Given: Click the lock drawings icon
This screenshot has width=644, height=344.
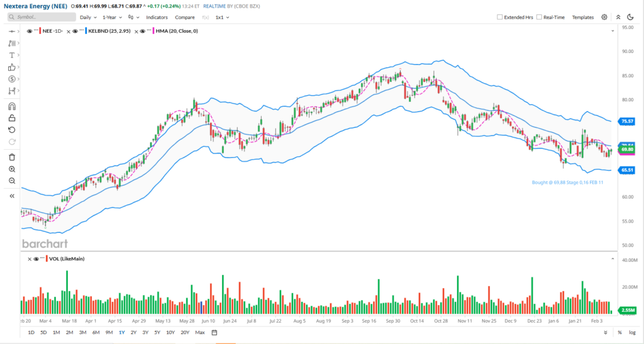Looking at the screenshot, I should tap(11, 118).
